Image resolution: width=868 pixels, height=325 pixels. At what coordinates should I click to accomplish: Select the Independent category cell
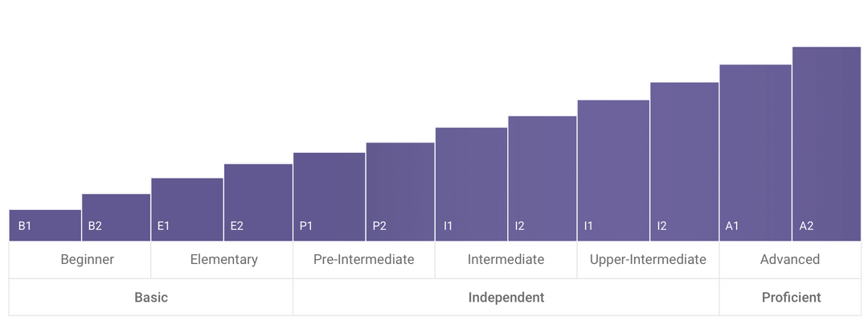coord(506,298)
